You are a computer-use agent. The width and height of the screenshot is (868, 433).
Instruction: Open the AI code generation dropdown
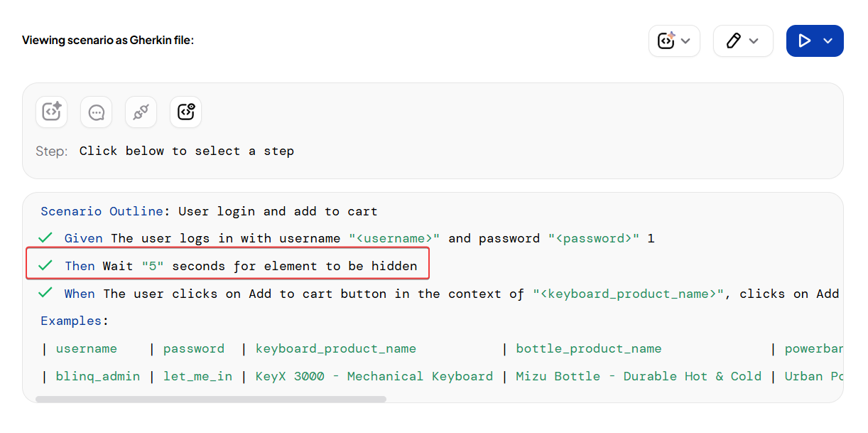(x=673, y=41)
